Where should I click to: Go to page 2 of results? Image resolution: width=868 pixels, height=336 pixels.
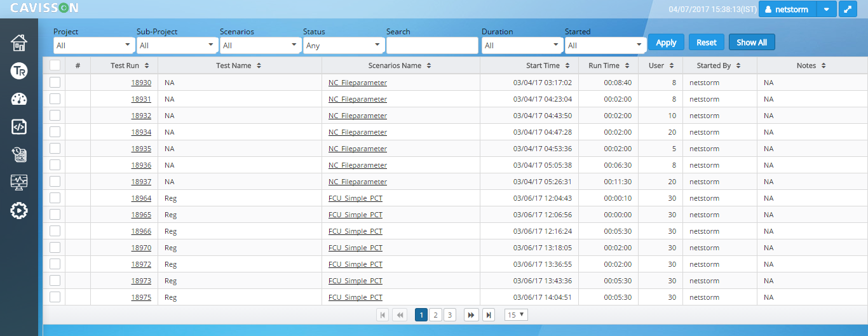(435, 315)
